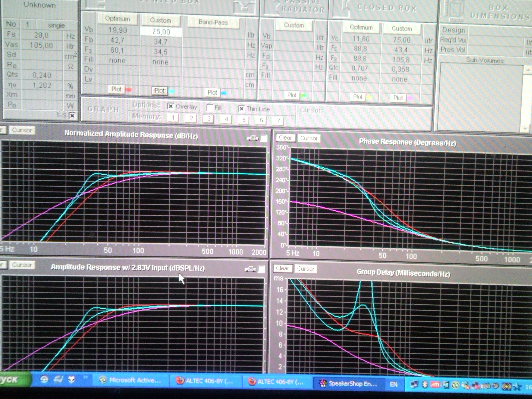Click the Vented Box header icon

point(242,7)
